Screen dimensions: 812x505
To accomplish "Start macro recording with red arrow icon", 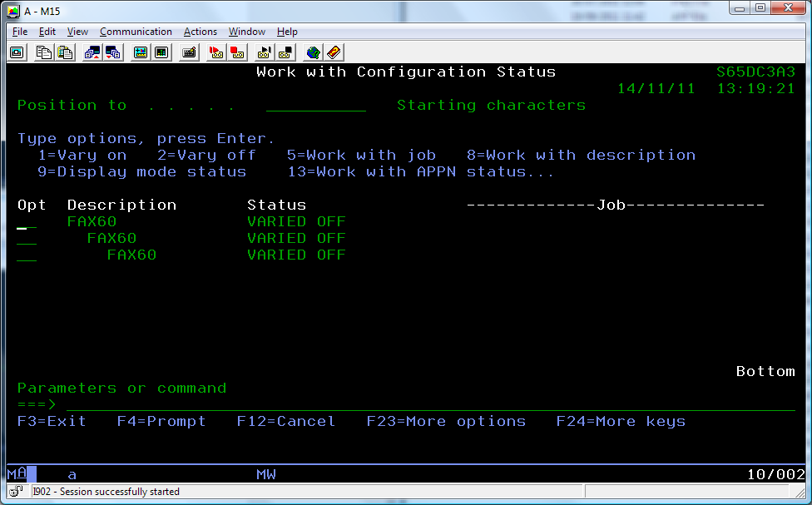I will pos(216,52).
